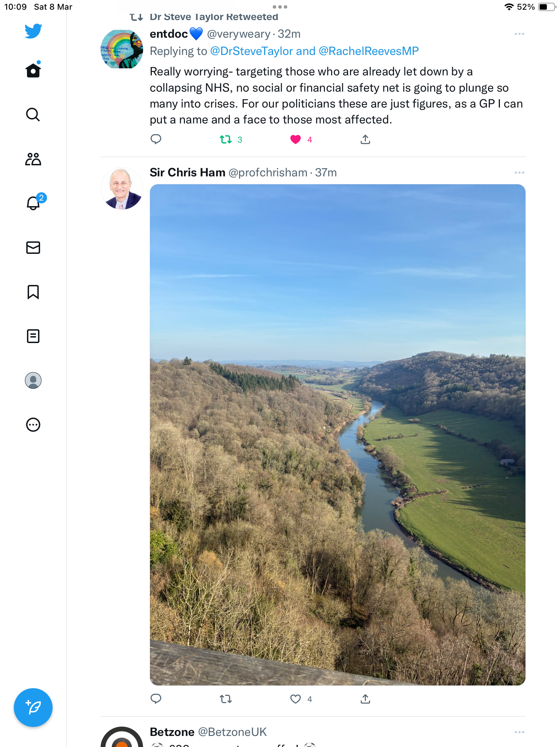
Task: Open the Search magnifier in sidebar
Action: point(33,114)
